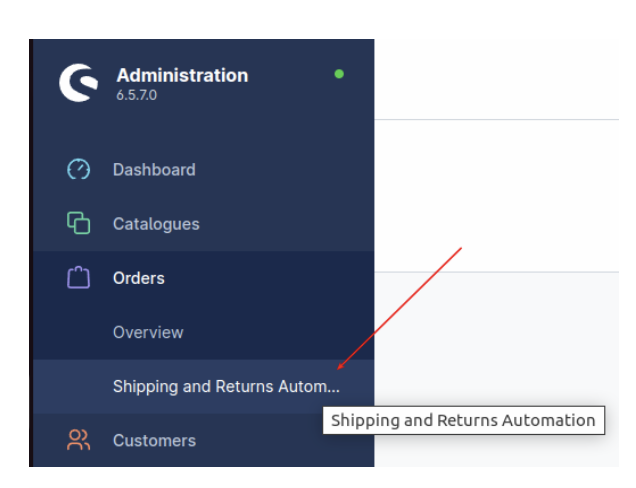The width and height of the screenshot is (636, 488).
Task: Click the Customers people icon
Action: pos(78,440)
